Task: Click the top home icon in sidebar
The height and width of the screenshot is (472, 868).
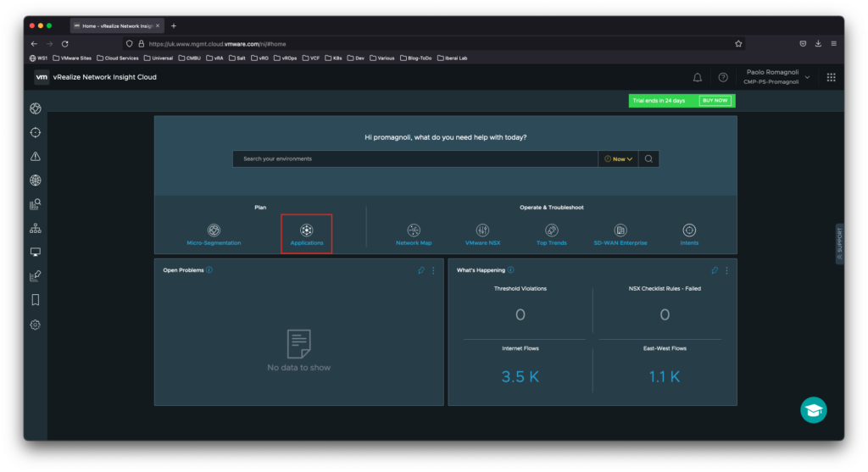Action: point(36,108)
